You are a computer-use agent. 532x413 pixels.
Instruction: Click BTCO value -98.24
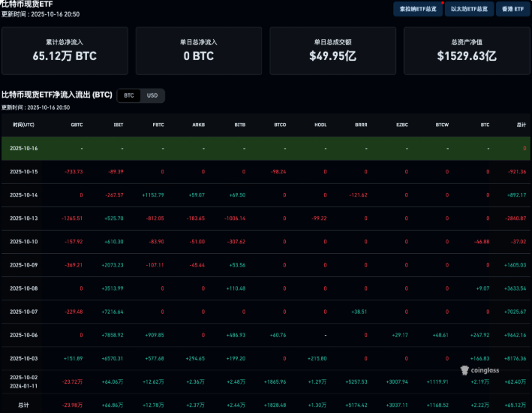pos(278,172)
